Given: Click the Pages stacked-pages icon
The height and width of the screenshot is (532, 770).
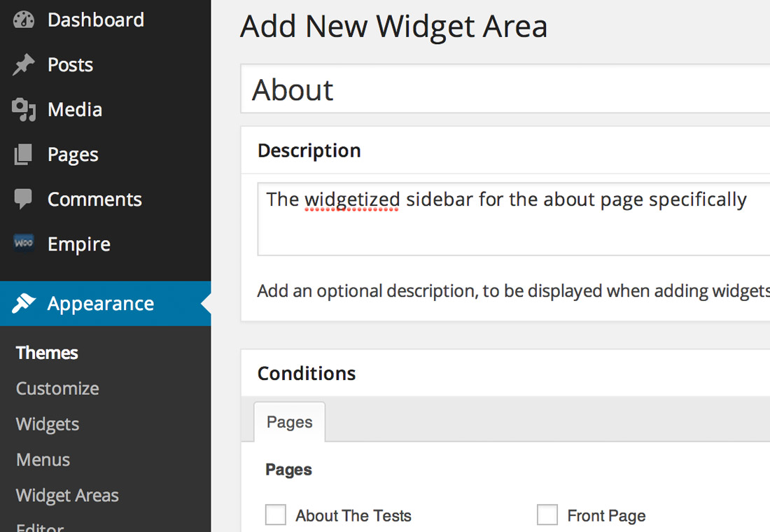Looking at the screenshot, I should [22, 154].
